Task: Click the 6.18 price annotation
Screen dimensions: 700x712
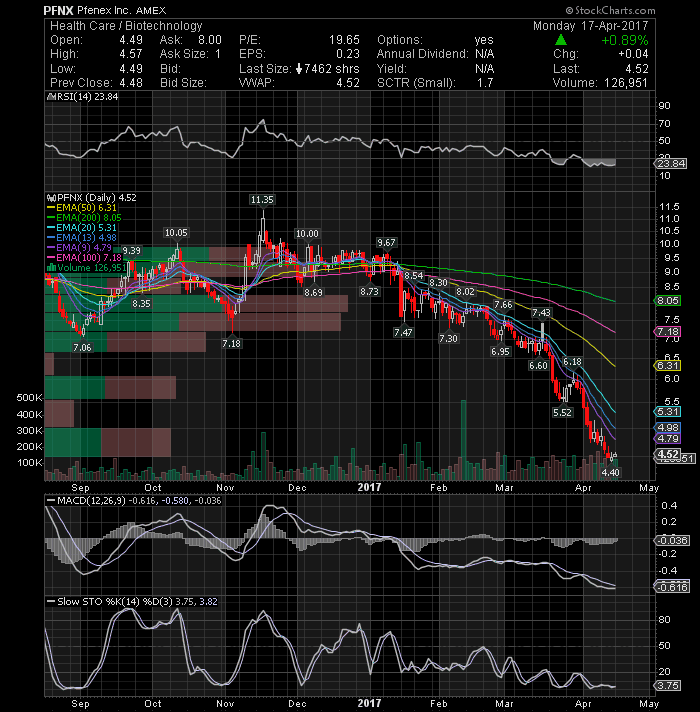Action: pos(572,361)
